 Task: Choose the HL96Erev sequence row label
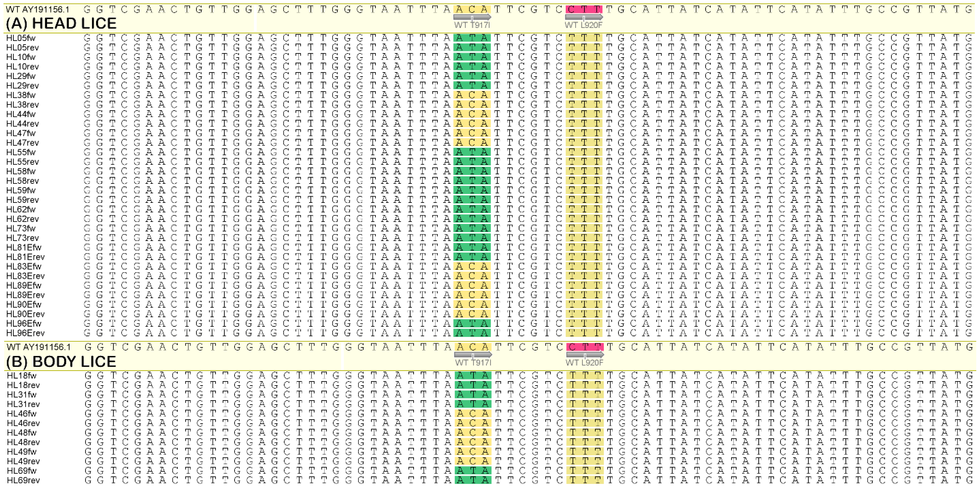(x=25, y=333)
